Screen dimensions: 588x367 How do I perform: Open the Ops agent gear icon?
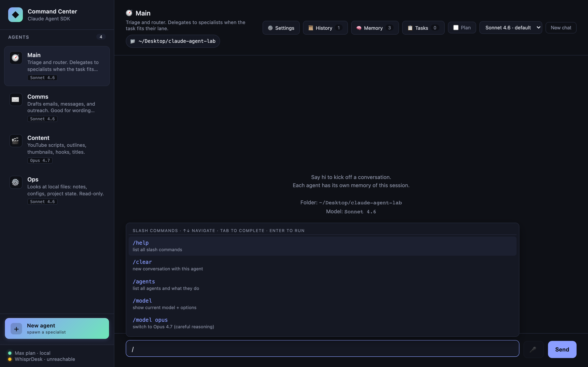tap(15, 182)
